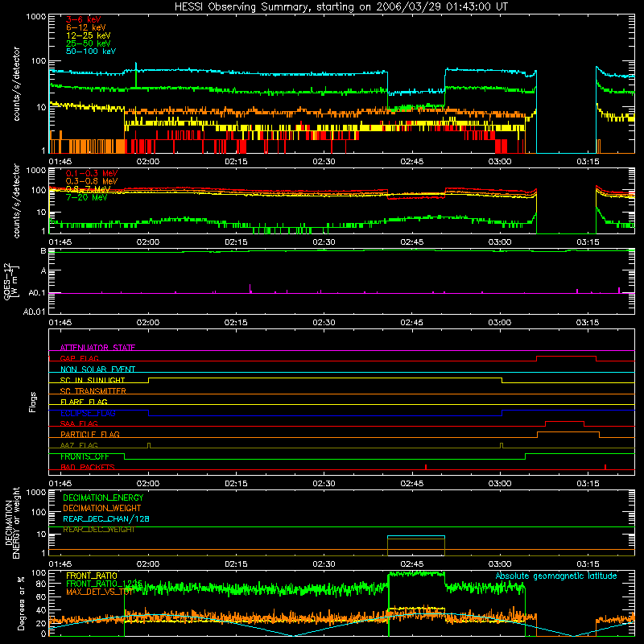This screenshot has width=644, height=644.
Task: Click AAZ_FLAG pulse at 02:00
Action: click(x=149, y=446)
